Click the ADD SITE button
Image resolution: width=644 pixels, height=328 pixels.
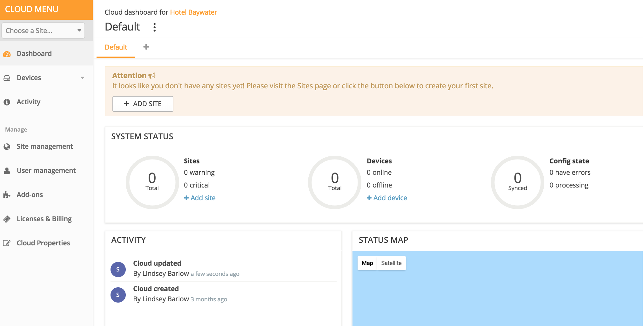coord(143,104)
